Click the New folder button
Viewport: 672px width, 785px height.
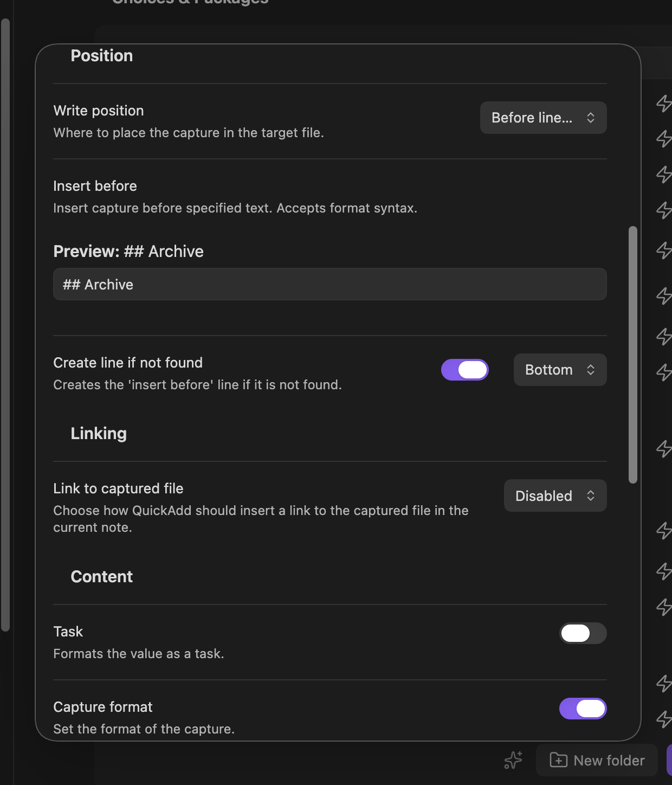(597, 760)
